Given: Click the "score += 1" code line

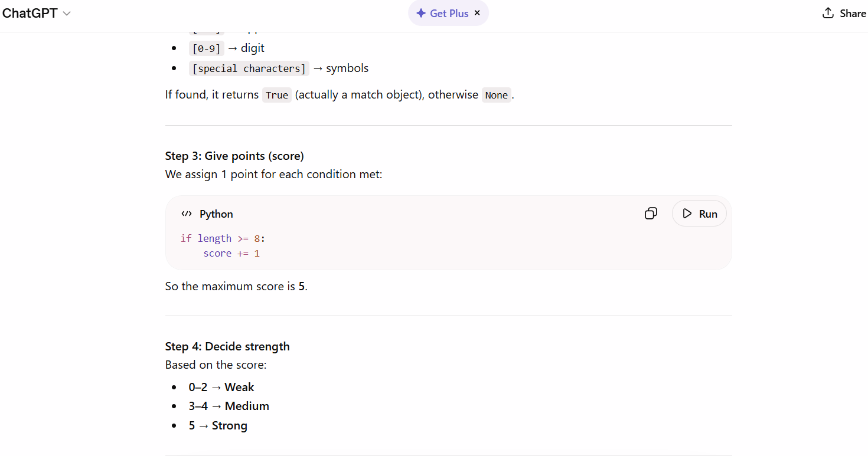Looking at the screenshot, I should tap(231, 253).
